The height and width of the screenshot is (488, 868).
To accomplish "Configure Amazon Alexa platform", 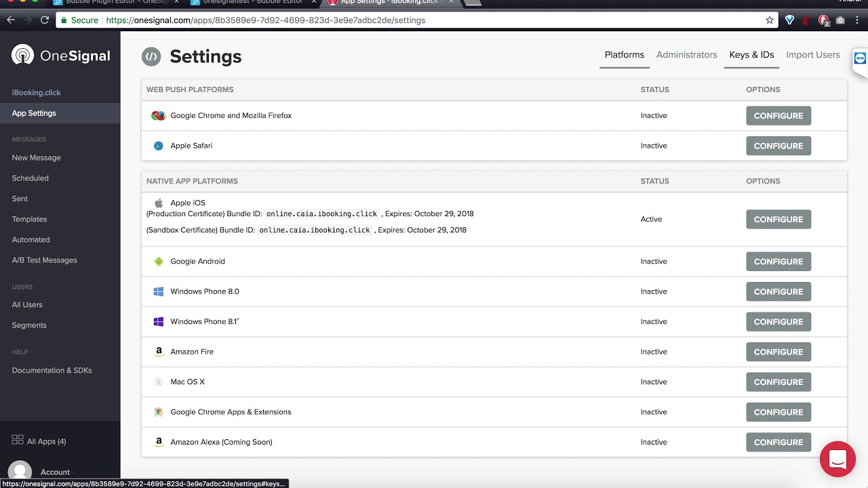I will coord(778,442).
